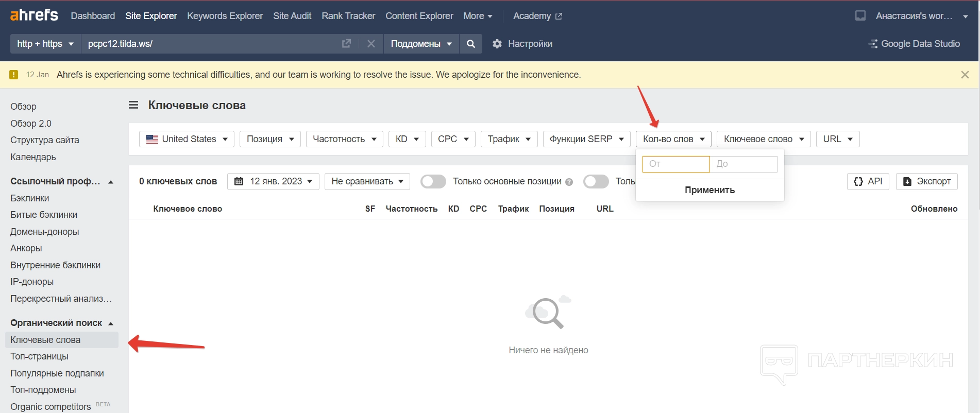
Task: Open the notifications screen icon
Action: [860, 16]
